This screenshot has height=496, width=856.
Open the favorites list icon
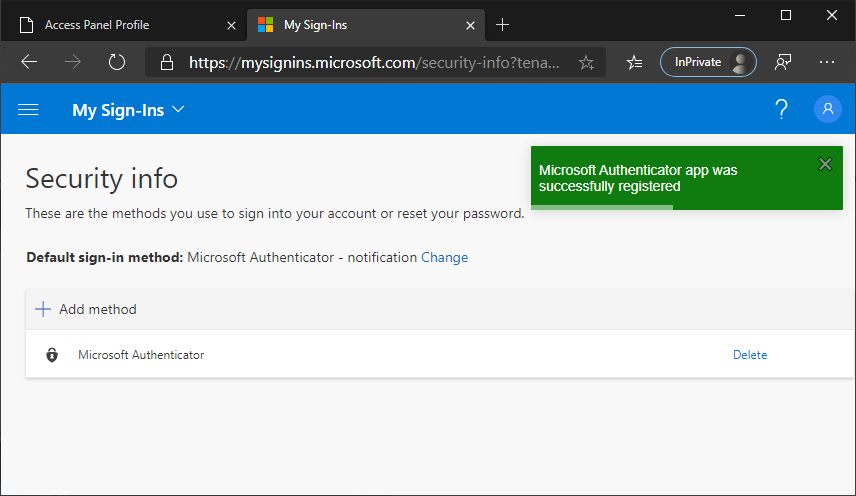tap(633, 62)
